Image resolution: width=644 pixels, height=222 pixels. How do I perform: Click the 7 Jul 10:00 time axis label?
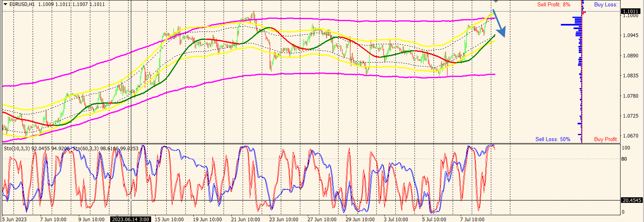472,219
